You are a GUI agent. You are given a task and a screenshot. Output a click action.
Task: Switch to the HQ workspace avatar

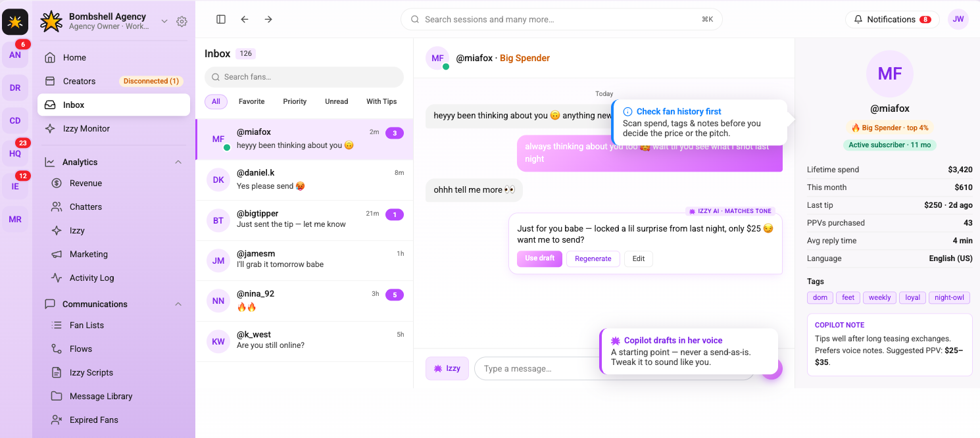[15, 154]
